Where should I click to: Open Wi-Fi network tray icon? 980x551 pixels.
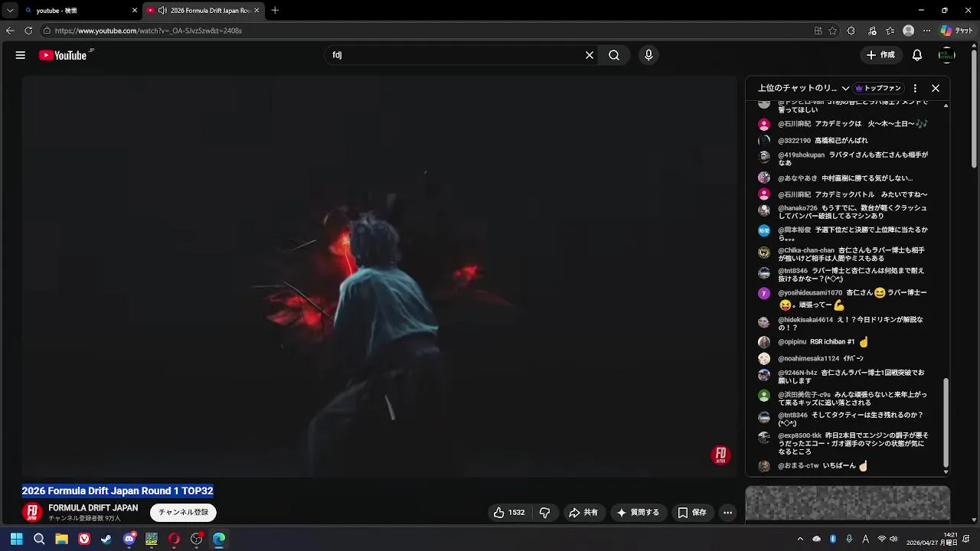881,539
